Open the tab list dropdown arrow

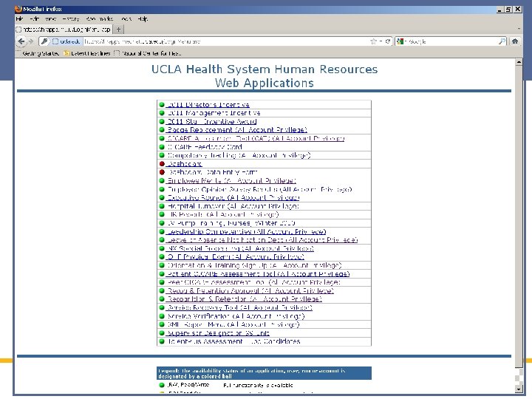pos(519,29)
